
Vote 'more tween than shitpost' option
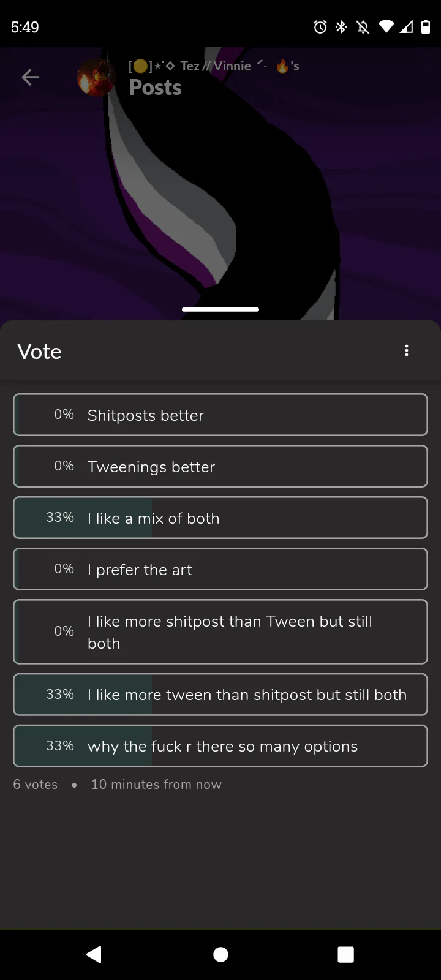221,694
